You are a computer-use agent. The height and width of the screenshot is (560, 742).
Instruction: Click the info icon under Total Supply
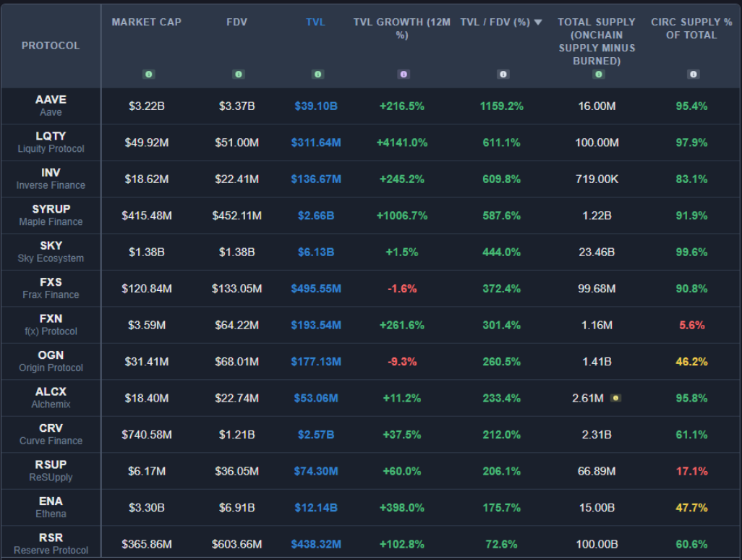point(597,74)
